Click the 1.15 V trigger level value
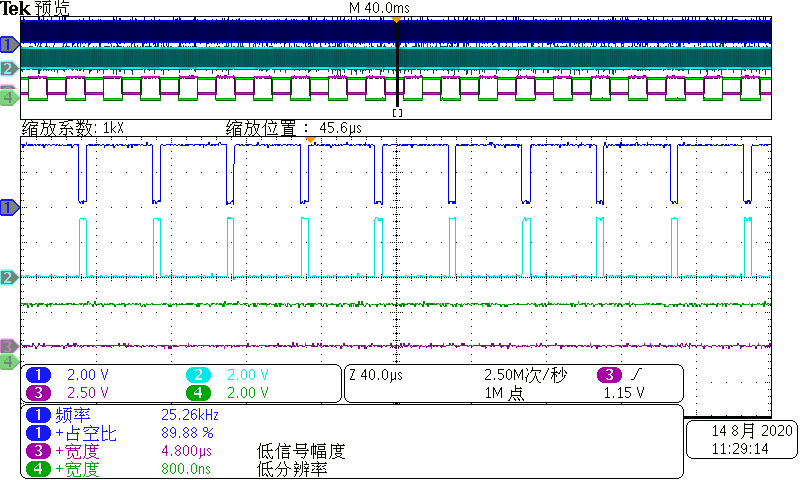 click(x=624, y=393)
